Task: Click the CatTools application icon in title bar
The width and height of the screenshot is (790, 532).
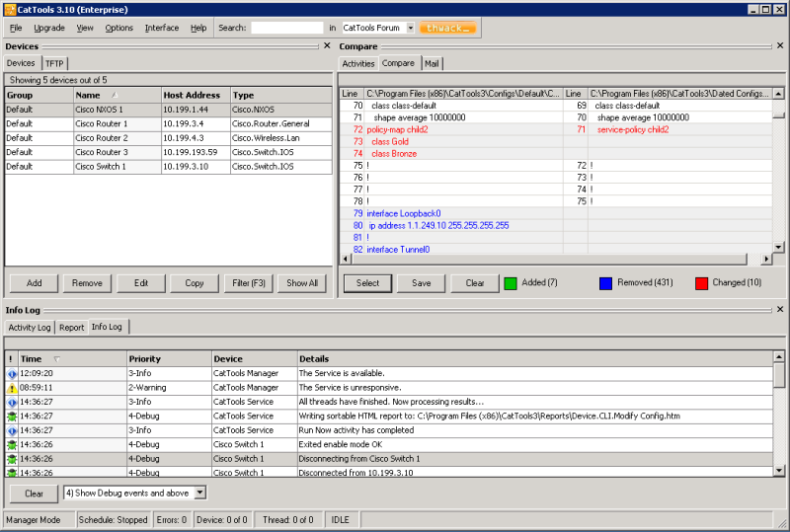Action: (10, 10)
